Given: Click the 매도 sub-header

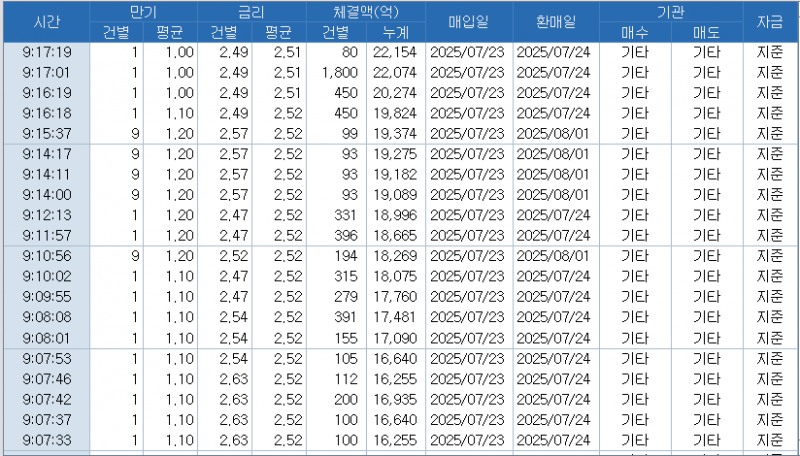Looking at the screenshot, I should pyautogui.click(x=706, y=32).
